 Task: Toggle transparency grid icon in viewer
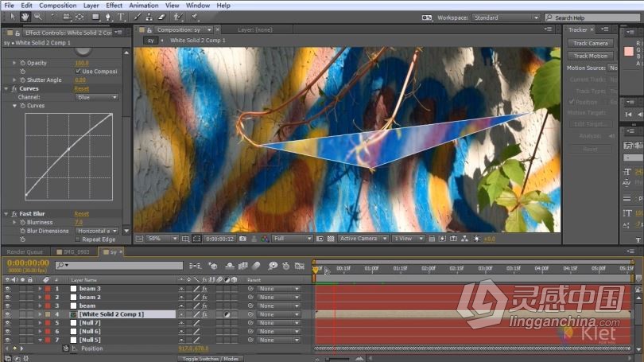331,239
